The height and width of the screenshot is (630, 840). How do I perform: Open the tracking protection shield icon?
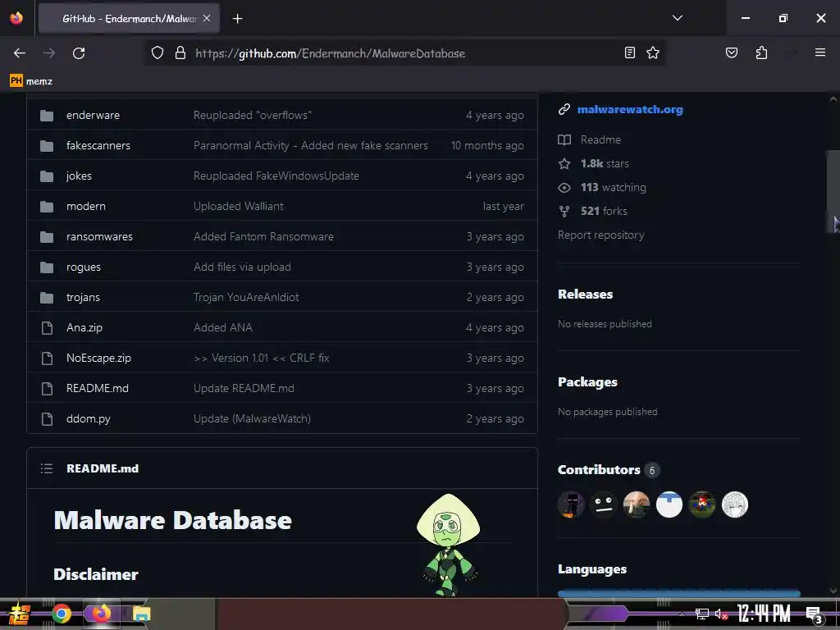pos(157,53)
